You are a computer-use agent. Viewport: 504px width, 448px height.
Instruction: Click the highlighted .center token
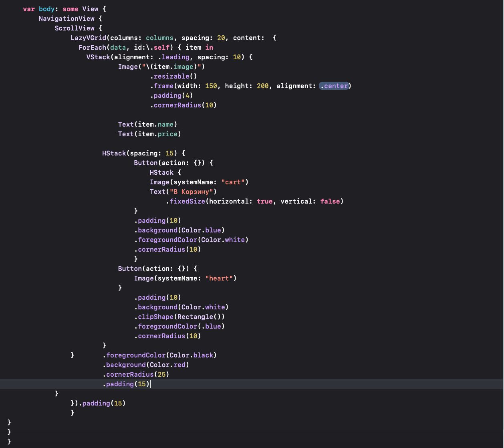[334, 86]
